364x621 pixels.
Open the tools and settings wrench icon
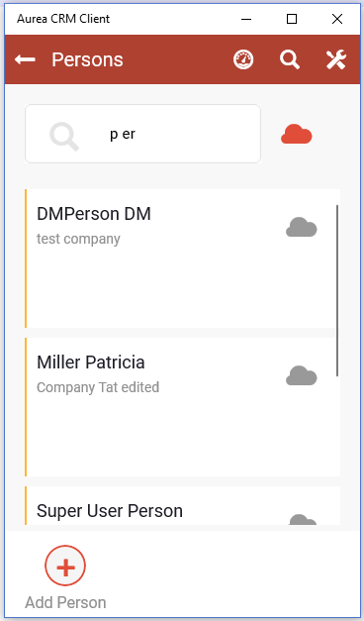[336, 59]
